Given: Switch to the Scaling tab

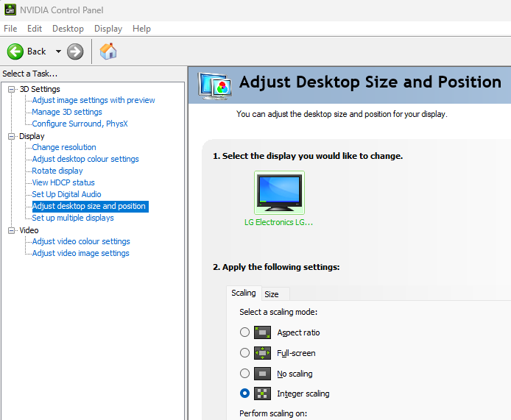Looking at the screenshot, I should [244, 293].
